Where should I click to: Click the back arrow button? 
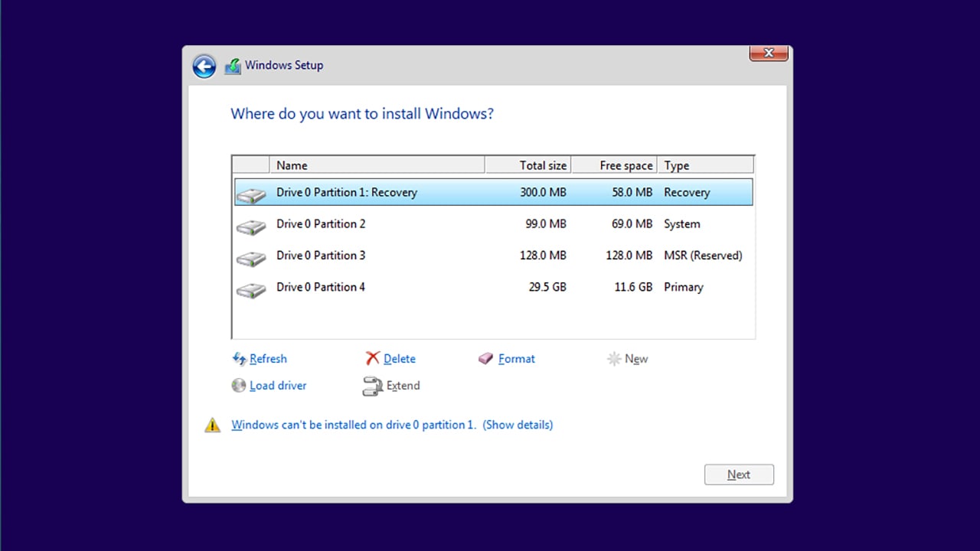pyautogui.click(x=204, y=67)
